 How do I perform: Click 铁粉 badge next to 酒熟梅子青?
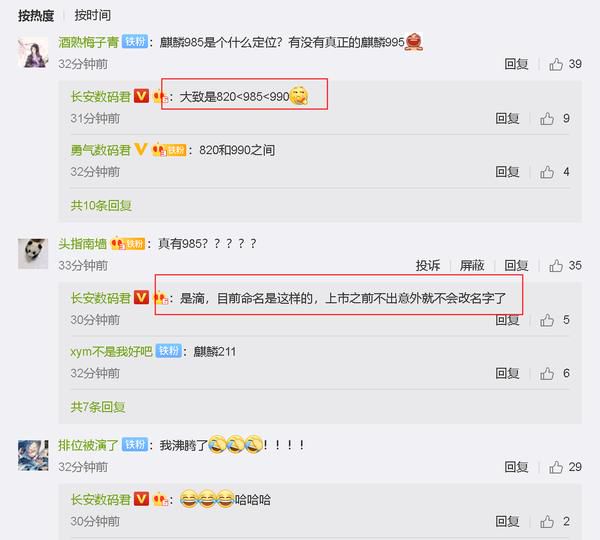coord(135,41)
